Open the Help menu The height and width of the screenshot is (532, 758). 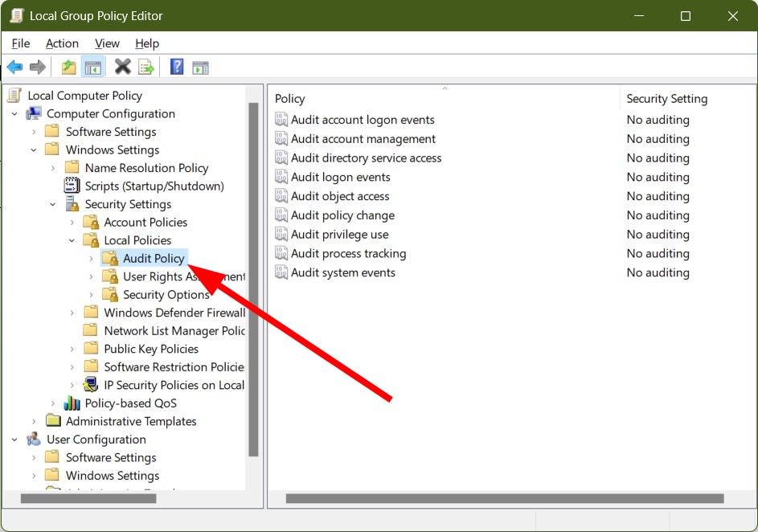147,43
